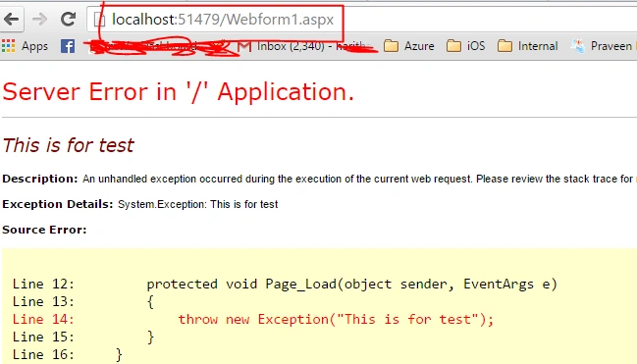Focus the localhost:51479/Webform1.aspx address bar
The height and width of the screenshot is (364, 637).
click(361, 20)
